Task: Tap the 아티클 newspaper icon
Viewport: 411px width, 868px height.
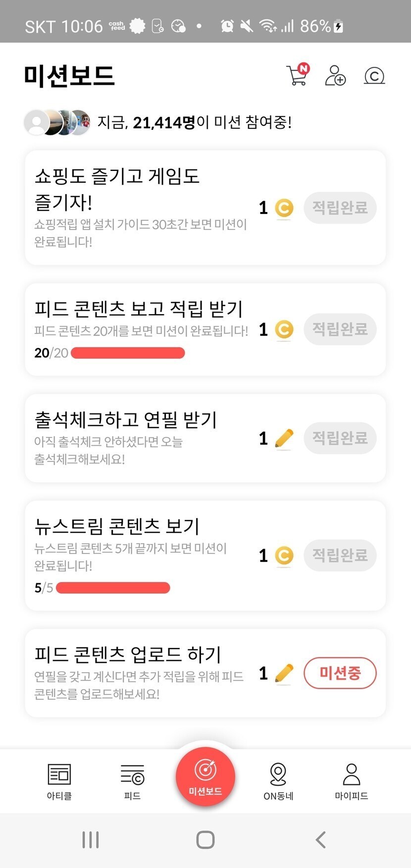Action: tap(59, 775)
